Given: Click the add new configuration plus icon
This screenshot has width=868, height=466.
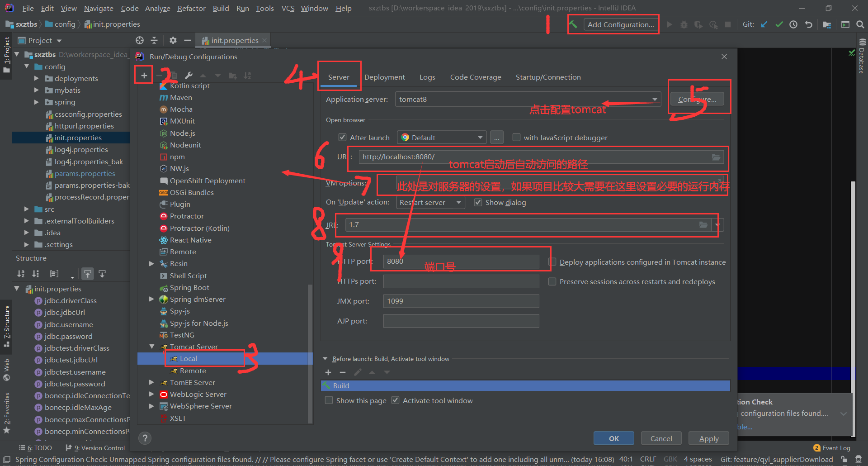Looking at the screenshot, I should tap(144, 76).
